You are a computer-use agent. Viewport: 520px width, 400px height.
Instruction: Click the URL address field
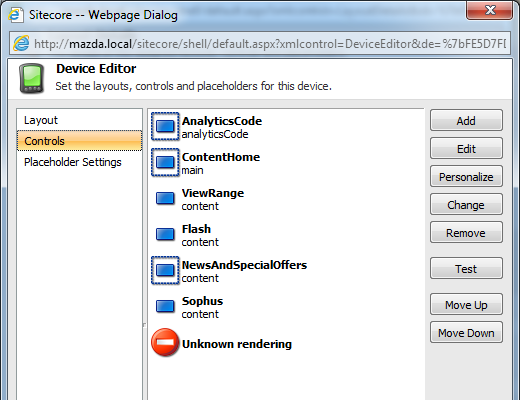[x=260, y=44]
